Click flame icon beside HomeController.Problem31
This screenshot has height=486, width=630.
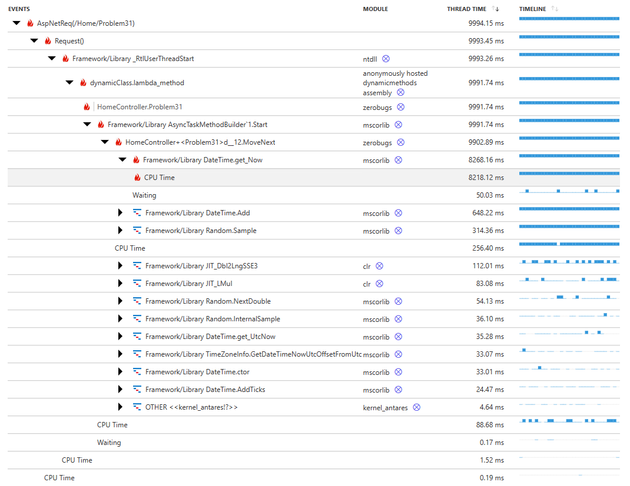tap(86, 106)
